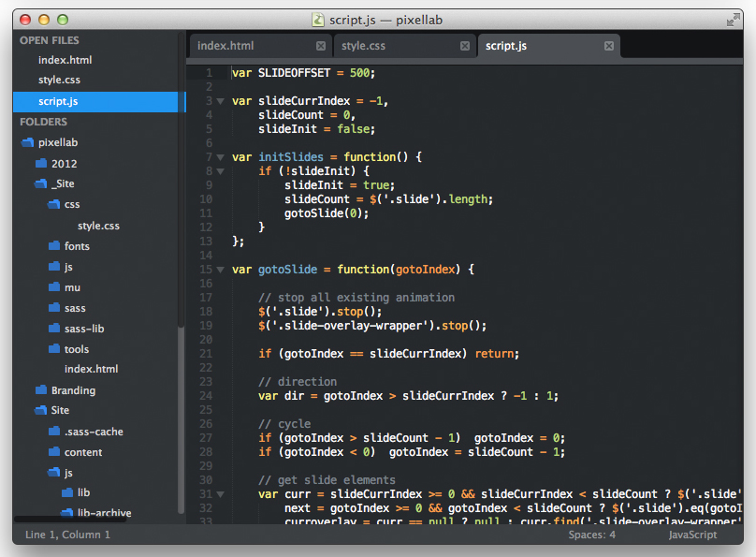Image resolution: width=756 pixels, height=557 pixels.
Task: Click the css folder icon in sidebar
Action: (53, 204)
